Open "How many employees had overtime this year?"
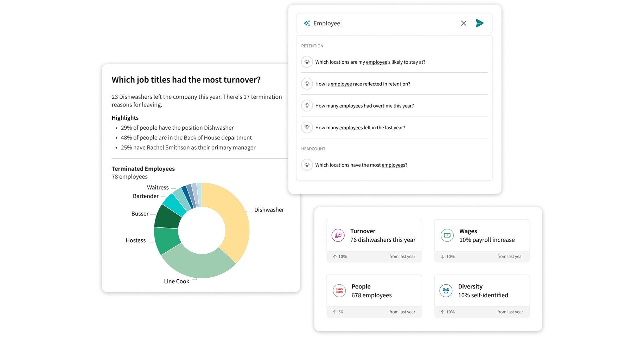The width and height of the screenshot is (644, 337). coord(364,105)
